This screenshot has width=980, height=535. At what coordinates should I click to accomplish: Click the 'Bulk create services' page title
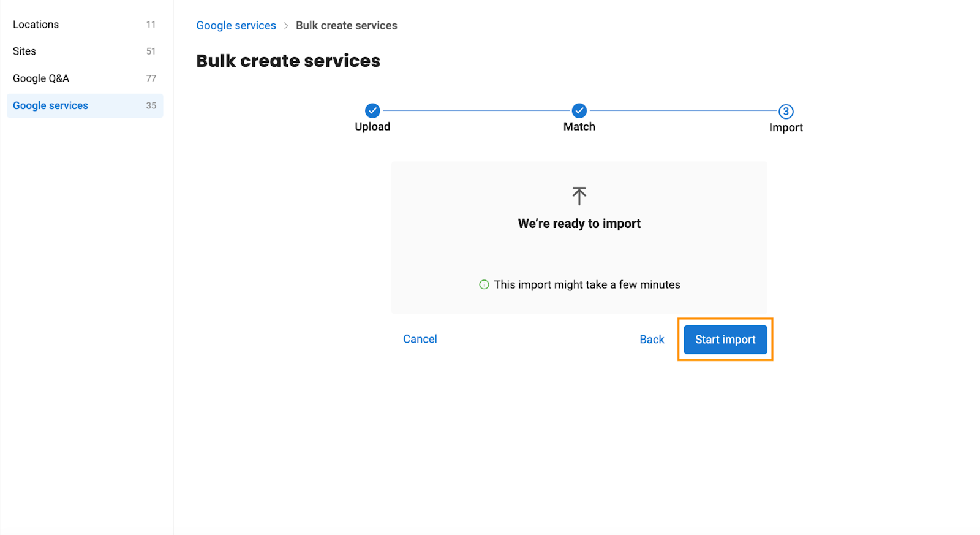(288, 61)
